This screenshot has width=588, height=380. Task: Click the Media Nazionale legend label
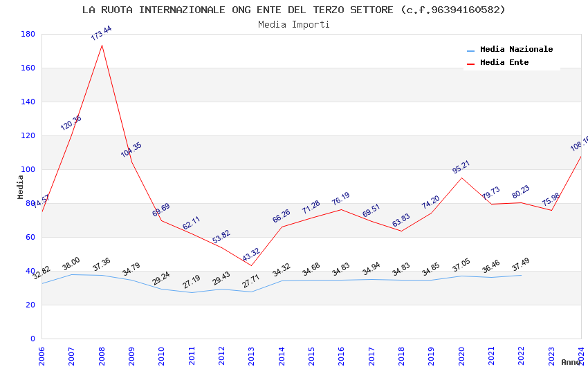pyautogui.click(x=516, y=49)
